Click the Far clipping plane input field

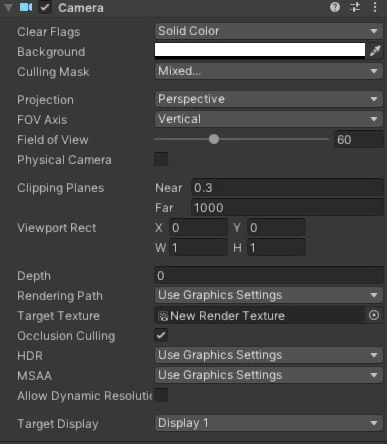point(287,207)
